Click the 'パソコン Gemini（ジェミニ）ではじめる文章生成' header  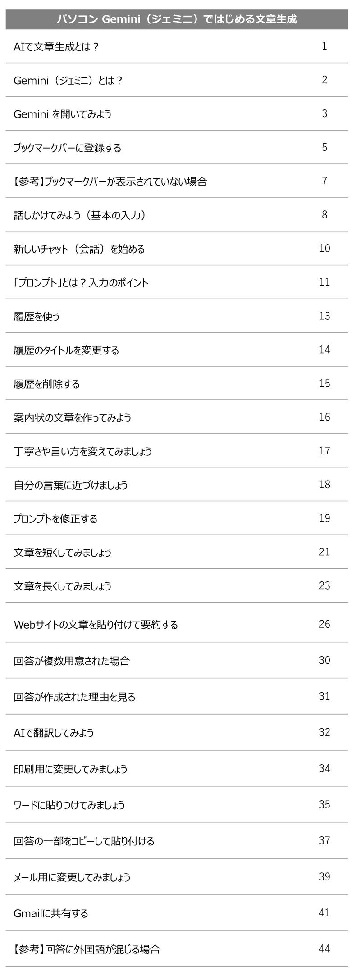177,19
